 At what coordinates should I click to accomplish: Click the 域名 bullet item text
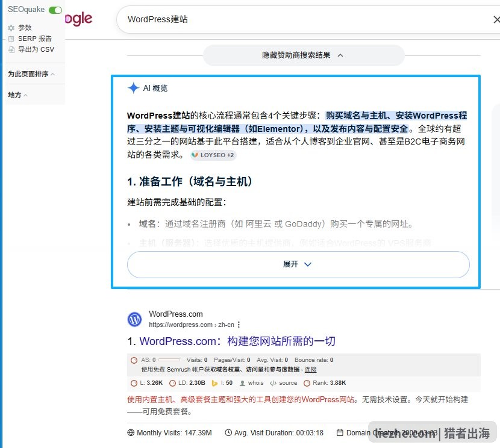click(276, 224)
